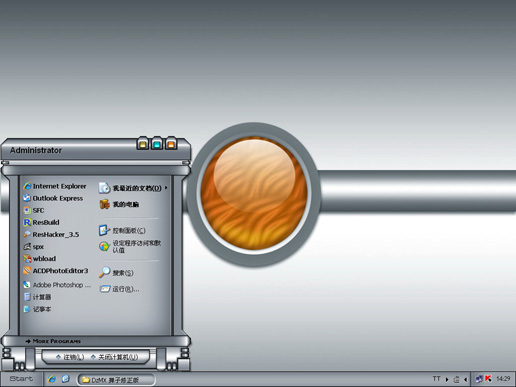Click the Shut down computer (关闭计算机) button
Screen dimensions: 516x387
click(x=115, y=357)
